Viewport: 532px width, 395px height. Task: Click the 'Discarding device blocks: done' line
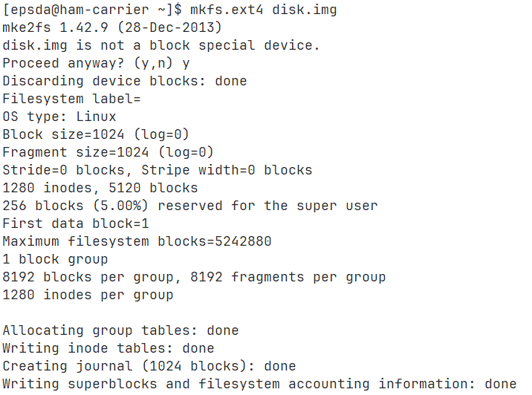pos(125,81)
